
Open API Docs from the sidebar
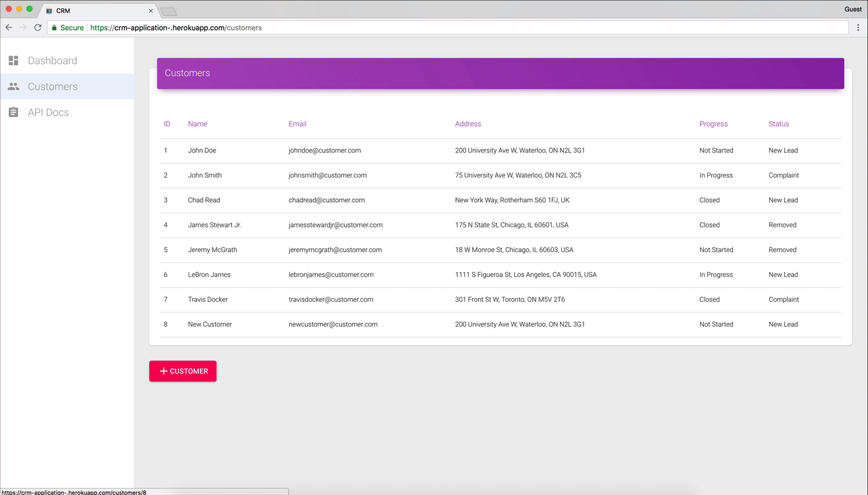(x=48, y=112)
